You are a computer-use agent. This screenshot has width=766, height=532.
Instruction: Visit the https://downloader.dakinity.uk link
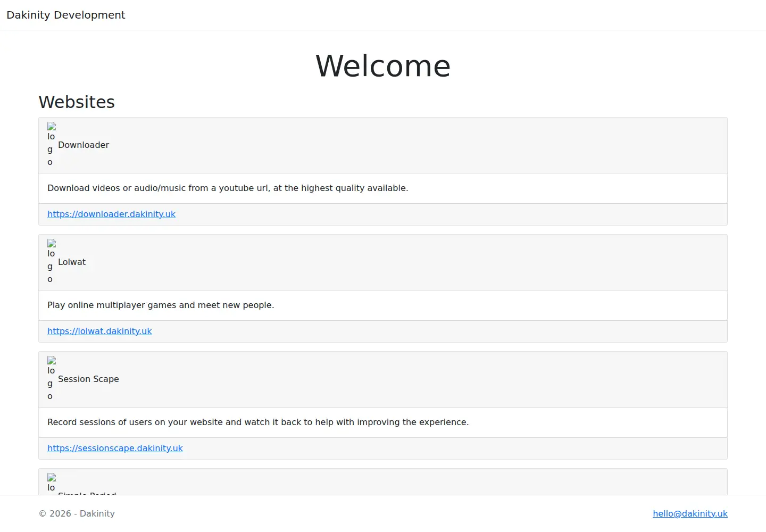[111, 214]
